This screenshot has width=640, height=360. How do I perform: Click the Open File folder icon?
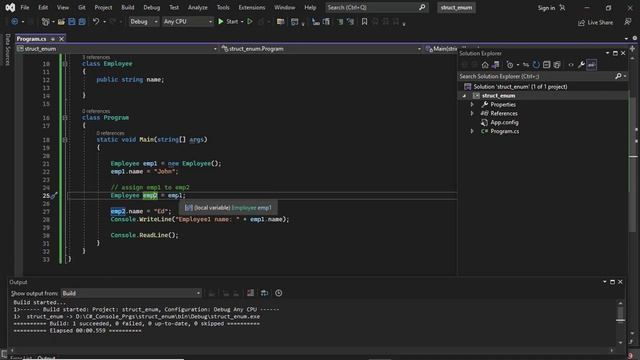(61, 22)
